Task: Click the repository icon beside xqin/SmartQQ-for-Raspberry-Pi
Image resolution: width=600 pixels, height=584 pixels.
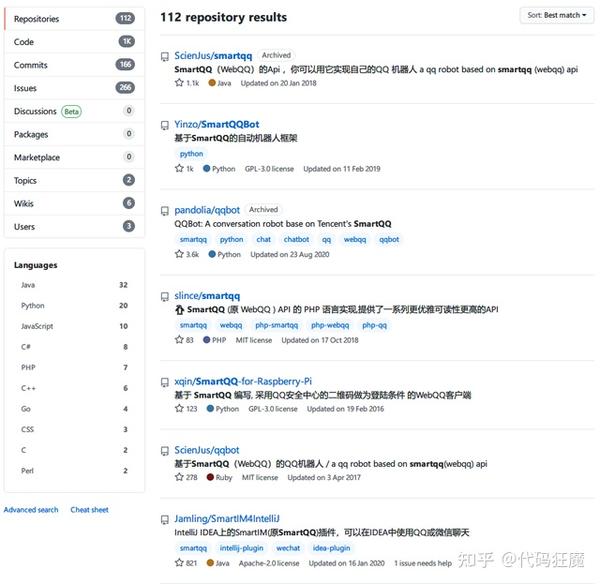Action: point(165,382)
